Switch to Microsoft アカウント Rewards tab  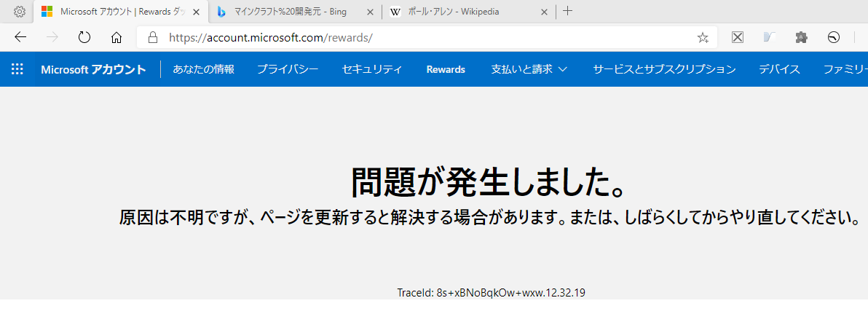coord(121,12)
